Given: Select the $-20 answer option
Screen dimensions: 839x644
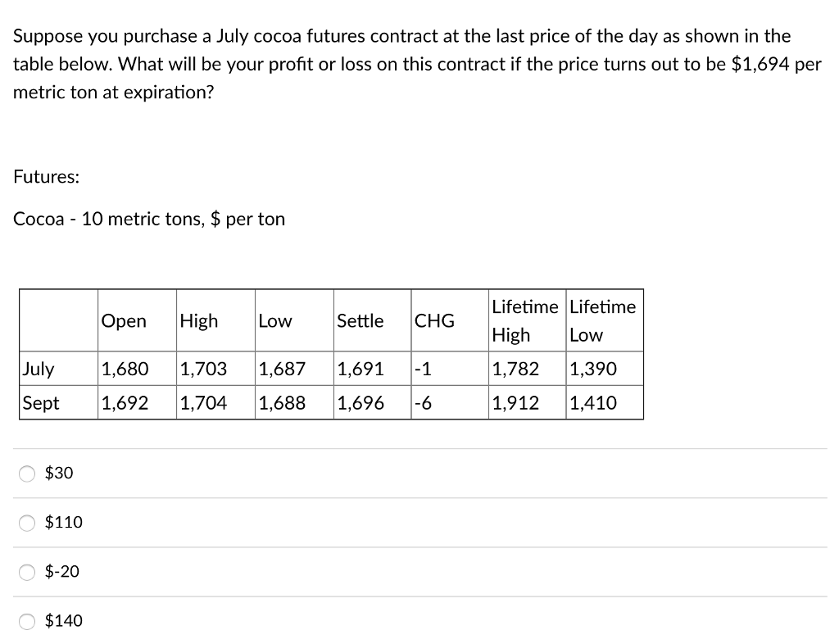Looking at the screenshot, I should coord(27,572).
